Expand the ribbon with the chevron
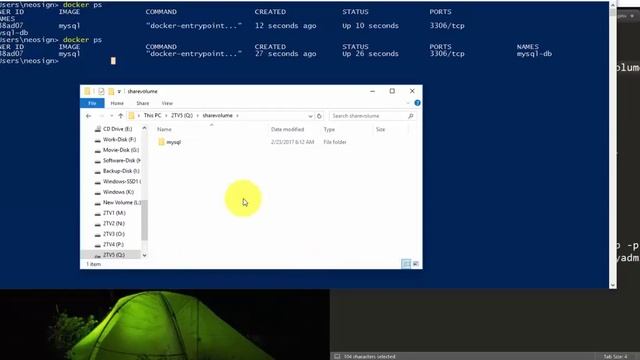This screenshot has height=360, width=640. [408, 103]
